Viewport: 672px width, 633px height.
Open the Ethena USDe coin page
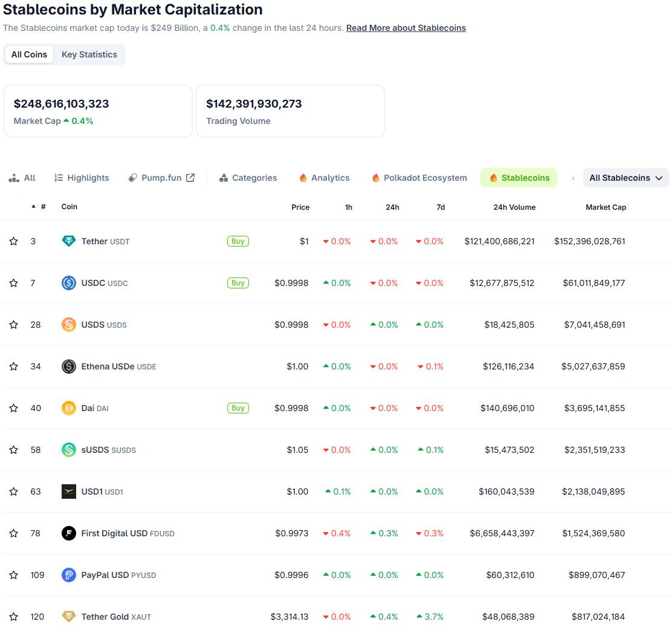(x=118, y=366)
